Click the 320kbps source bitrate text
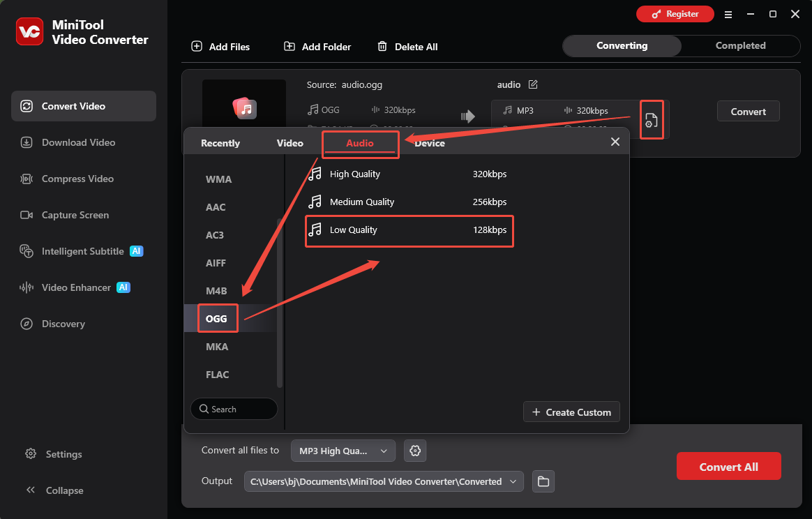 pyautogui.click(x=400, y=110)
